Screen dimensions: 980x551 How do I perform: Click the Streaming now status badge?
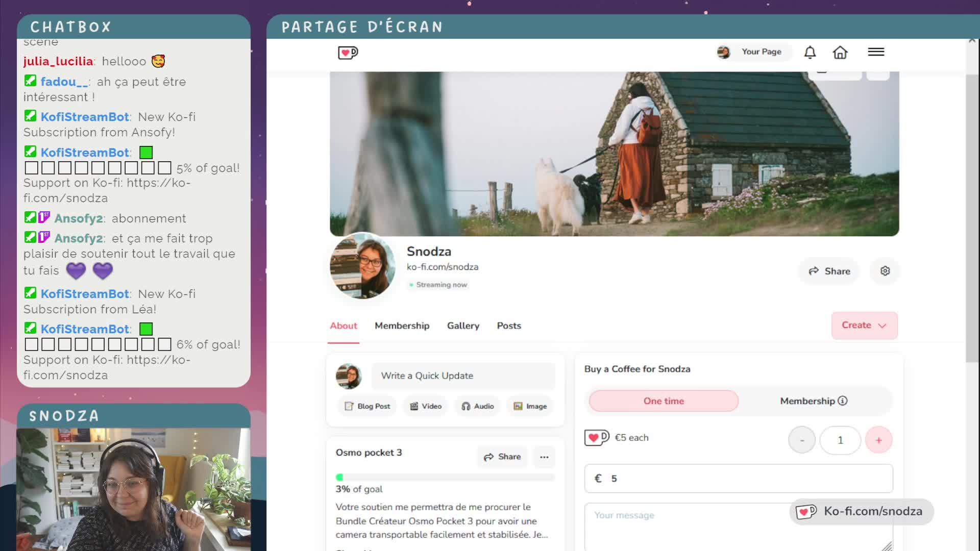[x=438, y=285]
